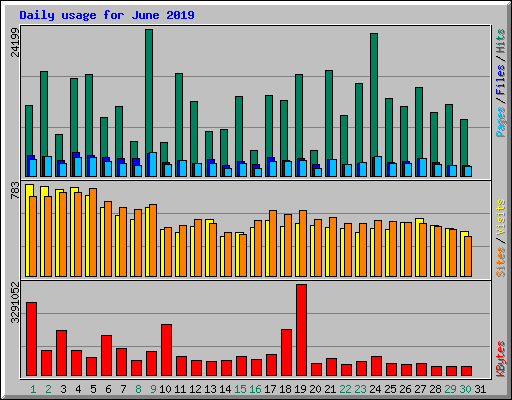The image size is (512, 400).
Task: Click the yellow "Visits" legend label
Action: point(501,218)
